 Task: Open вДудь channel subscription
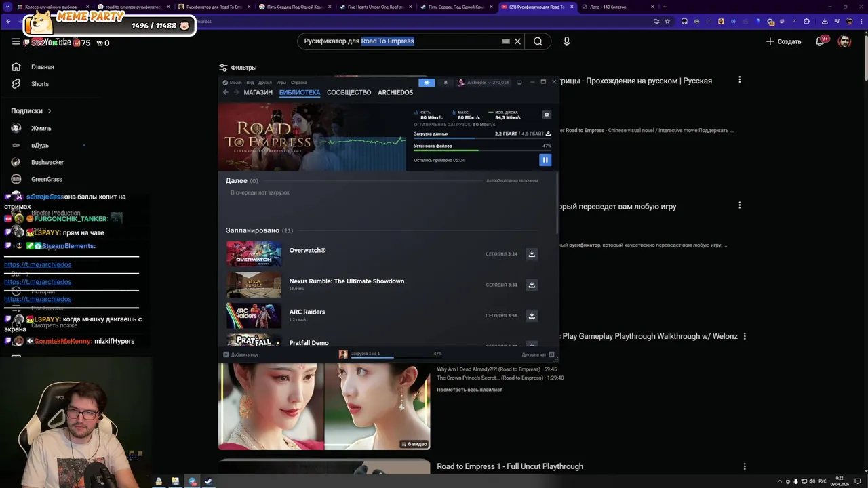pyautogui.click(x=39, y=145)
